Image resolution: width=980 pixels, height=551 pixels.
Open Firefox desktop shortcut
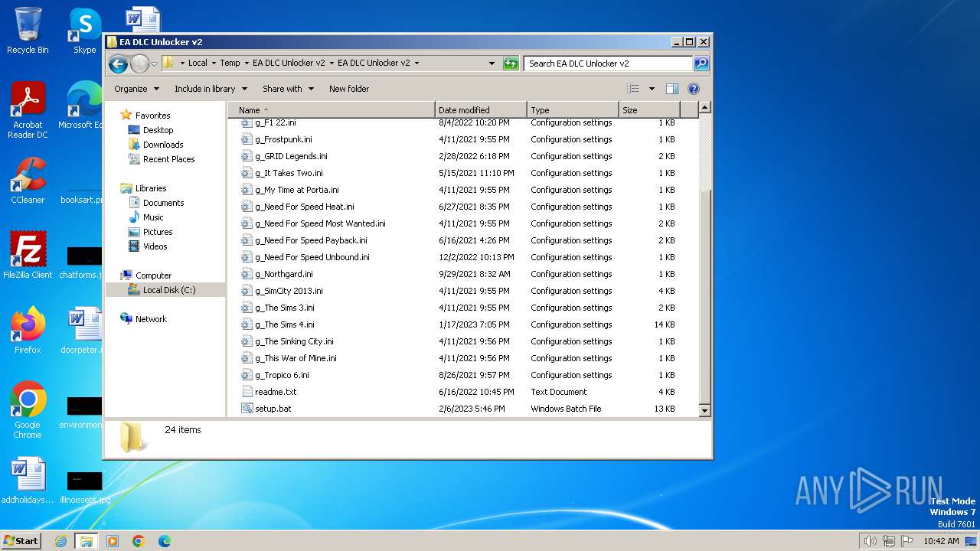point(28,330)
